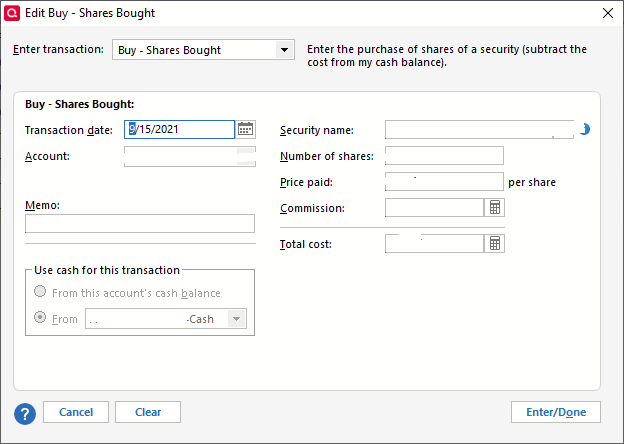The image size is (624, 444).
Task: Focus the Price paid per share field
Action: coord(444,182)
